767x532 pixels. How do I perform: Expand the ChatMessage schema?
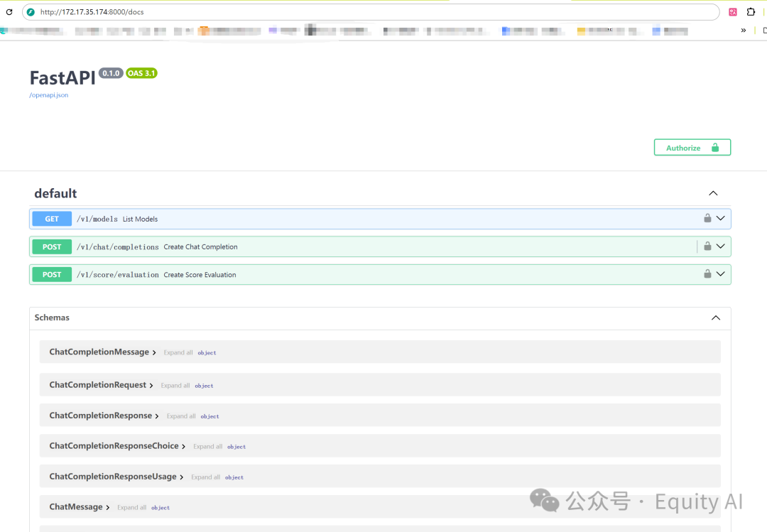(80, 506)
